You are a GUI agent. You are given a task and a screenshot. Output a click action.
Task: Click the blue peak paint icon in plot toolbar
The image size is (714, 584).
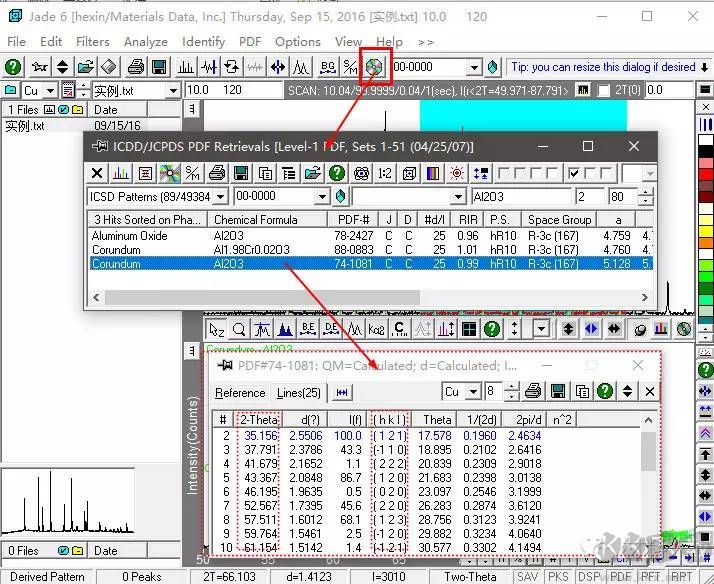point(285,329)
